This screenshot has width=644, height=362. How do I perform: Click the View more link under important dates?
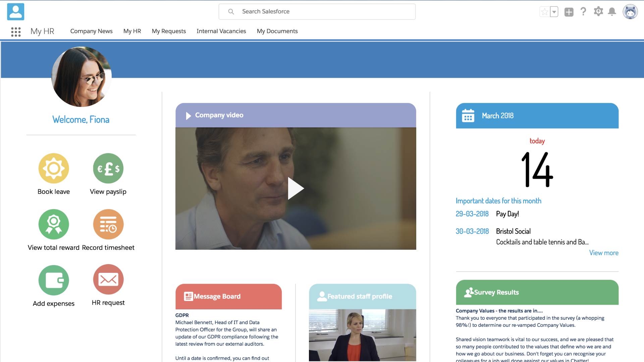pyautogui.click(x=604, y=253)
